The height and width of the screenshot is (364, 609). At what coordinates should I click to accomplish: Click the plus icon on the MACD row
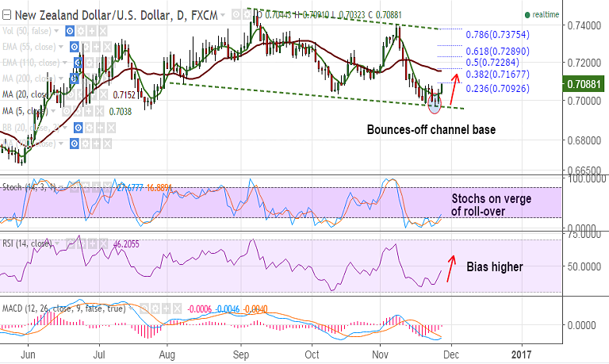[167, 308]
